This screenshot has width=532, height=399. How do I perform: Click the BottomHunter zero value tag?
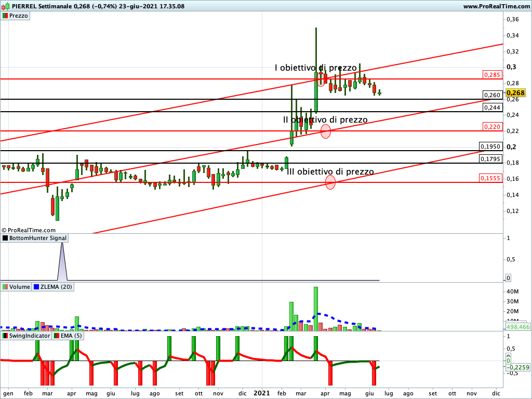pos(508,278)
